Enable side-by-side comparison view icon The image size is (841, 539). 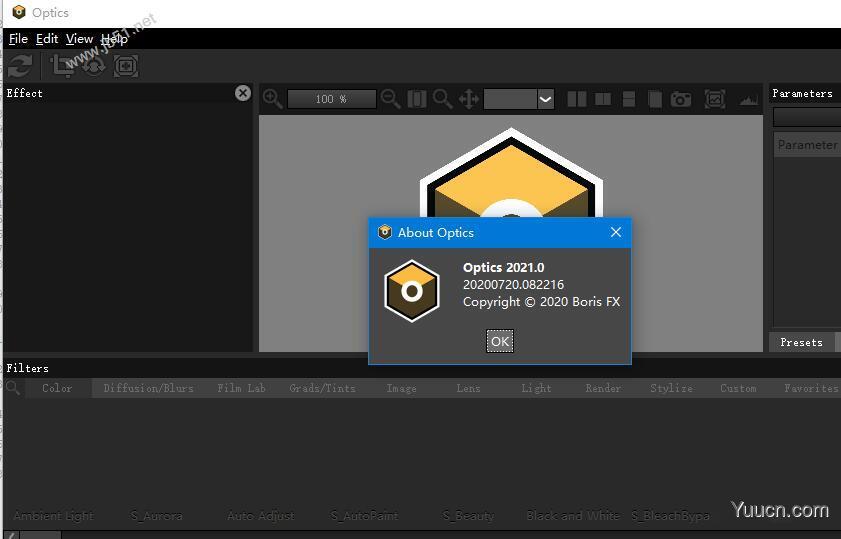(577, 99)
